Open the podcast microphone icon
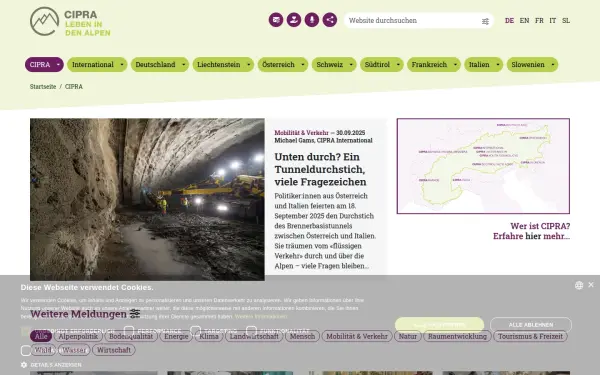The height and width of the screenshot is (375, 600). [312, 20]
